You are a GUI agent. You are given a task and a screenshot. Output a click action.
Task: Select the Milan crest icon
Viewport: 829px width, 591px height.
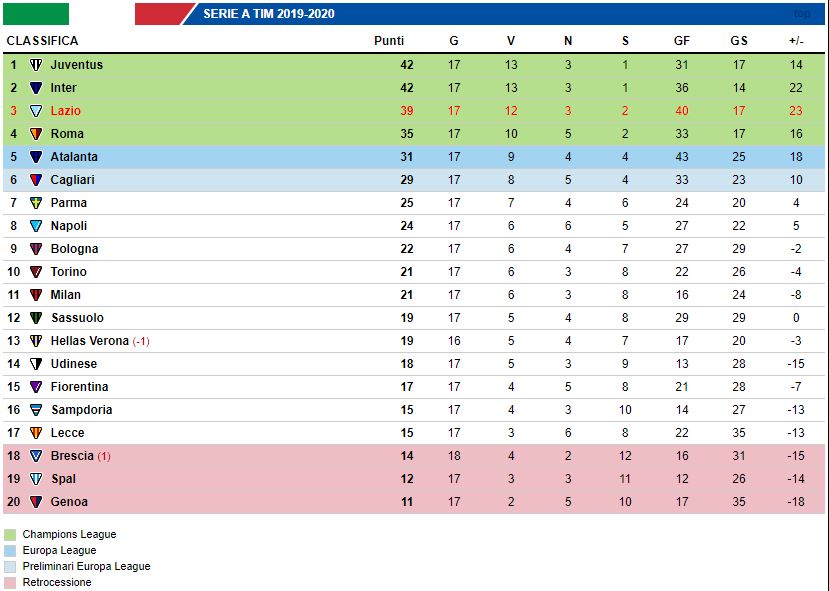(x=36, y=295)
